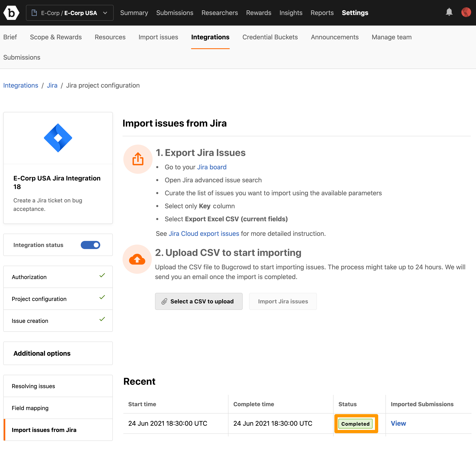Viewport: 476px width, 464px height.
Task: Click Select a CSV to upload button
Action: point(199,301)
